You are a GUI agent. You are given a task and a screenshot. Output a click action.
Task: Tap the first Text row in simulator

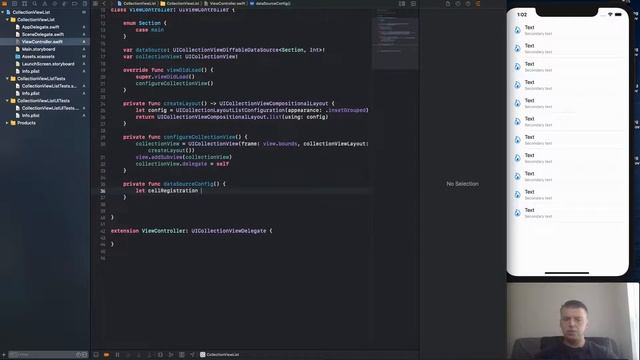567,30
